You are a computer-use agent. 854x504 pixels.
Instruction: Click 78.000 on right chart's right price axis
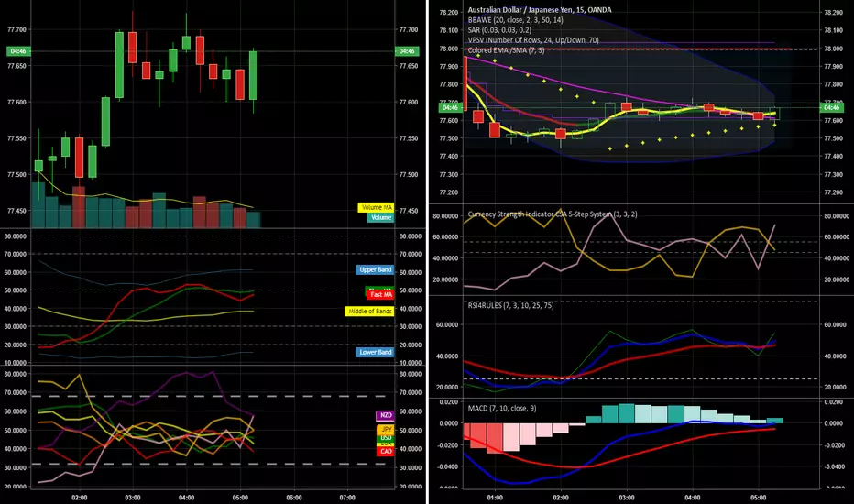[833, 49]
